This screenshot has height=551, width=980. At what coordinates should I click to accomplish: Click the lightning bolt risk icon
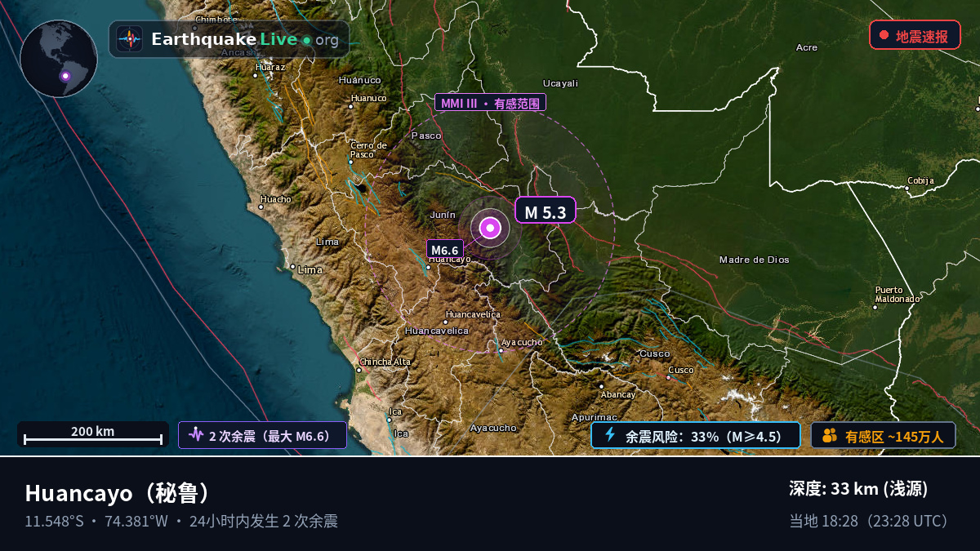(609, 435)
